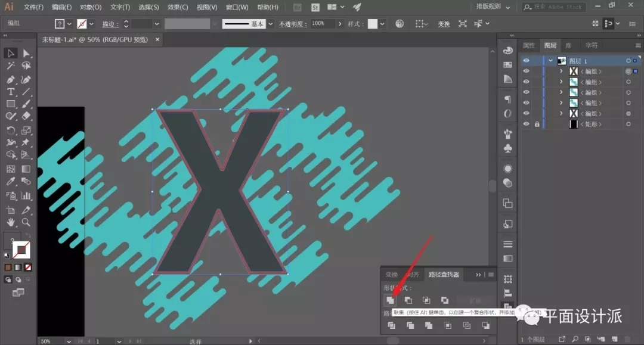The height and width of the screenshot is (345, 644).
Task: Click the Intersect shape mode icon
Action: click(426, 300)
